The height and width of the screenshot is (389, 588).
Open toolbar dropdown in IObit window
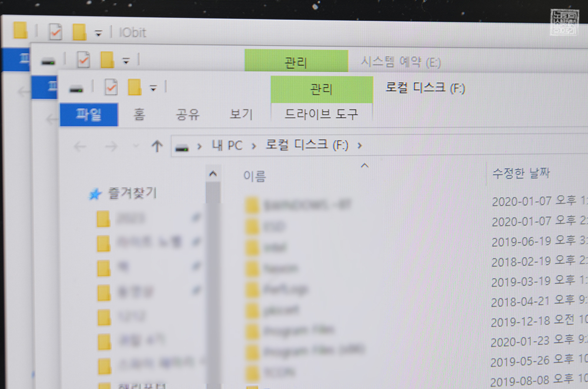point(98,33)
